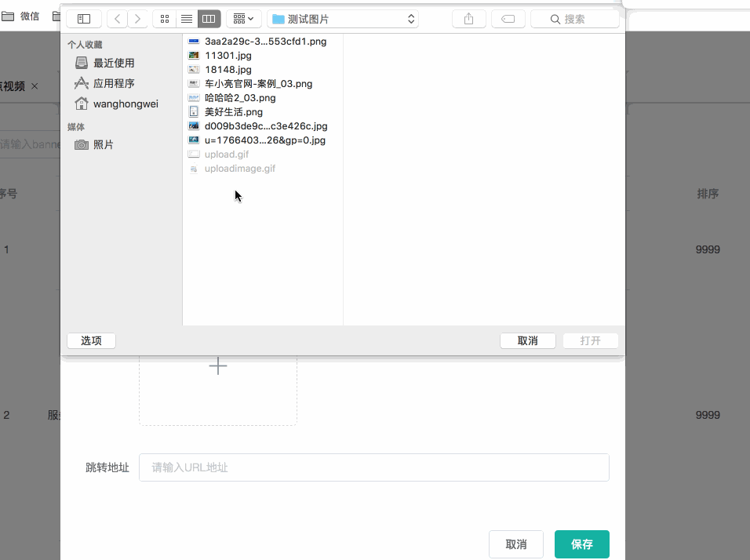The height and width of the screenshot is (560, 750).
Task: Open the item grouping dropdown
Action: coord(243,19)
